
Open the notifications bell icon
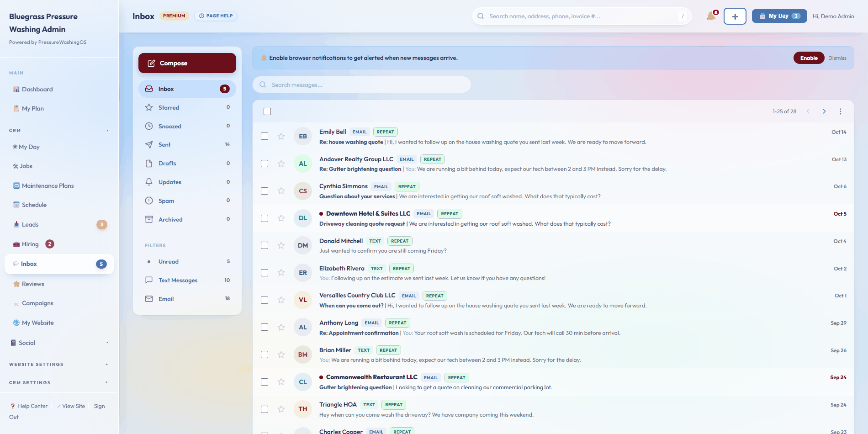711,16
